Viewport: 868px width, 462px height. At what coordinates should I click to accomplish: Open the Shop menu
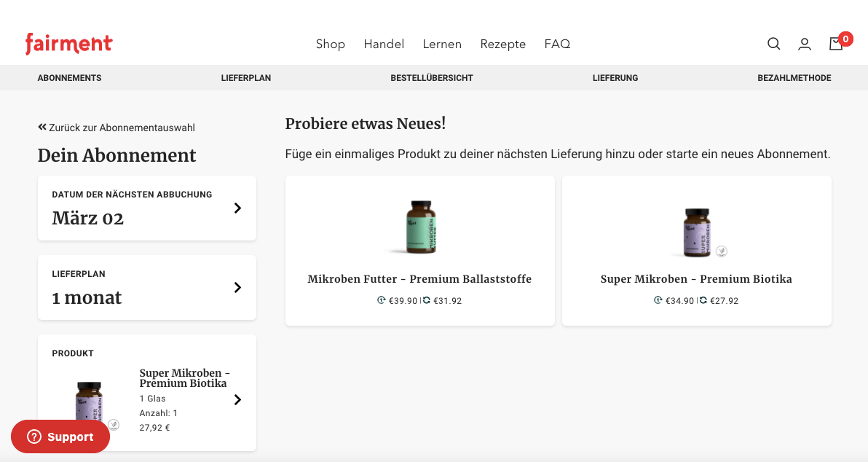coord(331,44)
